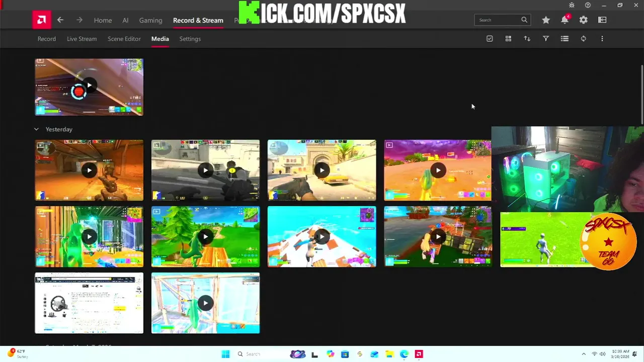The image size is (644, 362).
Task: Open favorites star icon
Action: click(546, 20)
